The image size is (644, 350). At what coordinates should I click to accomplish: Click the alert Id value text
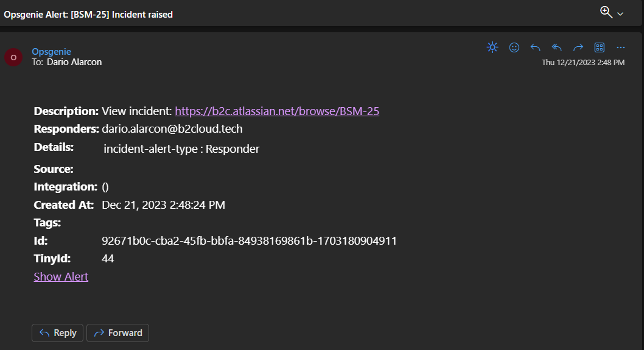click(250, 240)
